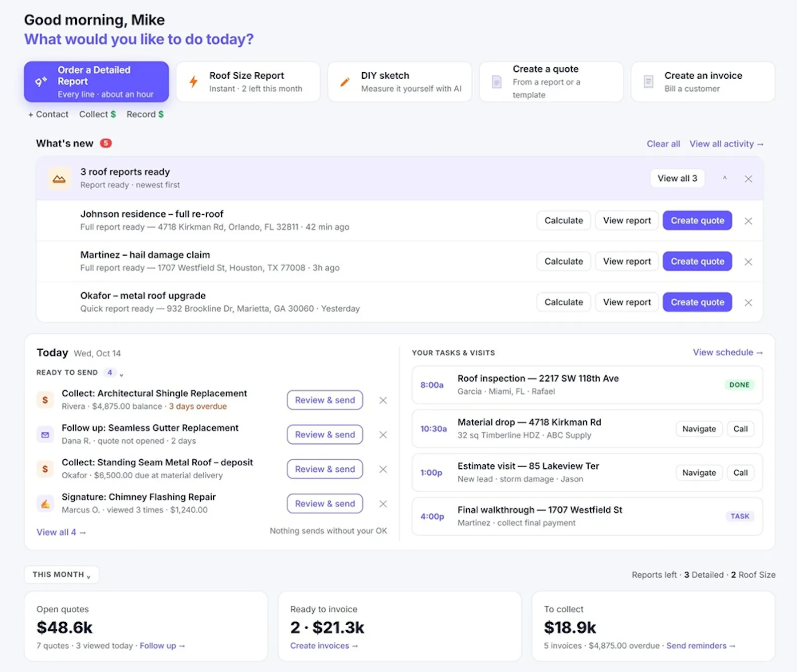The width and height of the screenshot is (797, 672).
Task: Click Calculate for Okafor metal roof upgrade
Action: 564,302
